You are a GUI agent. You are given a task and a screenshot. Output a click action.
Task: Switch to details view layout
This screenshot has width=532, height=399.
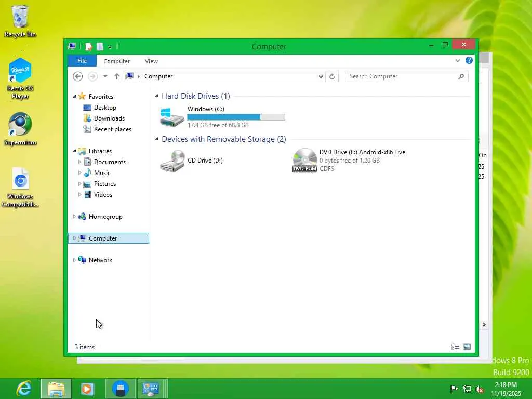click(455, 347)
